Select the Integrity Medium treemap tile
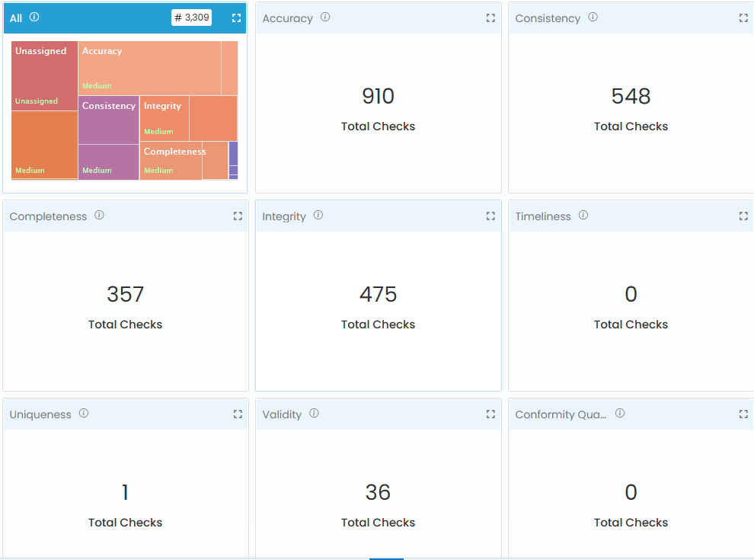Viewport: 754px width, 560px height. point(165,118)
